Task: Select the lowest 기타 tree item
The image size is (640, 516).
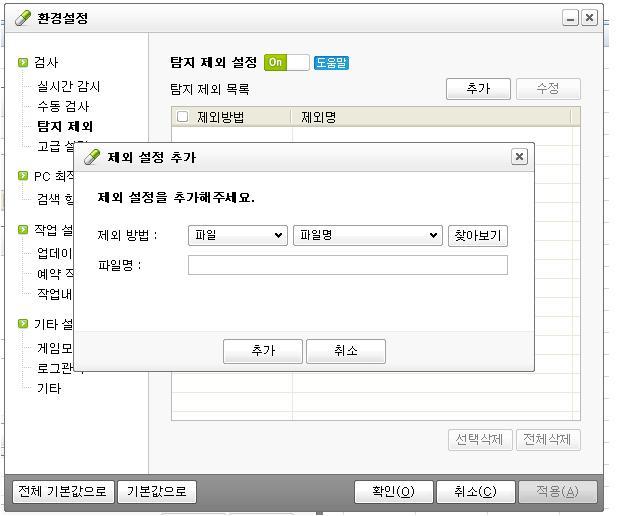Action: 49,388
